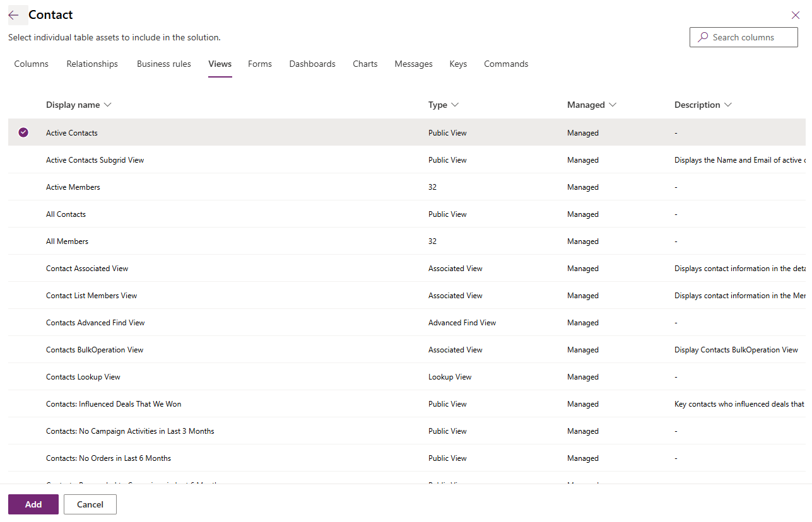The height and width of the screenshot is (522, 812).
Task: Open the Type column filter dropdown
Action: [x=456, y=105]
